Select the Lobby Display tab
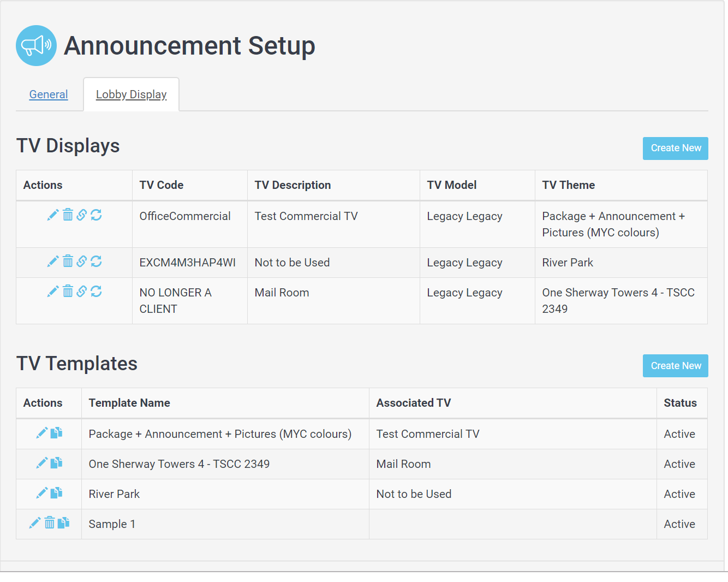Viewport: 728px width, 582px height. (131, 94)
